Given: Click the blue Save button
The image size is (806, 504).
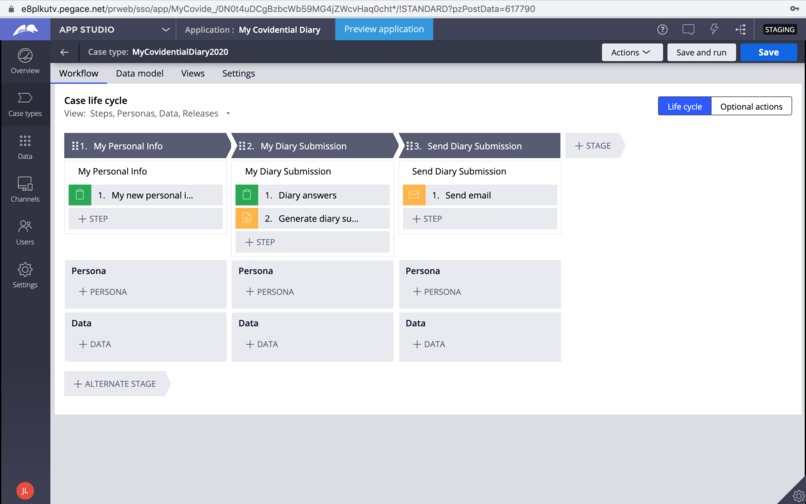Looking at the screenshot, I should [768, 52].
